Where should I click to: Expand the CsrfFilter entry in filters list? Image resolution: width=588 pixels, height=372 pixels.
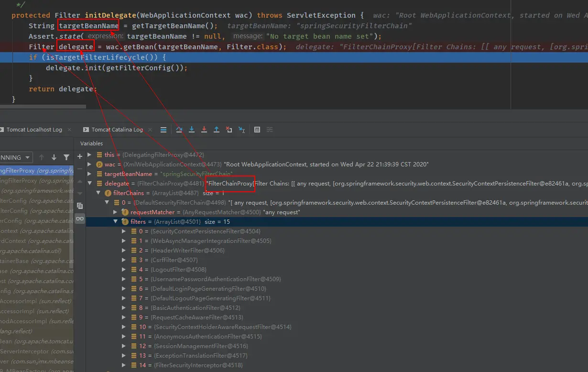[x=124, y=260]
